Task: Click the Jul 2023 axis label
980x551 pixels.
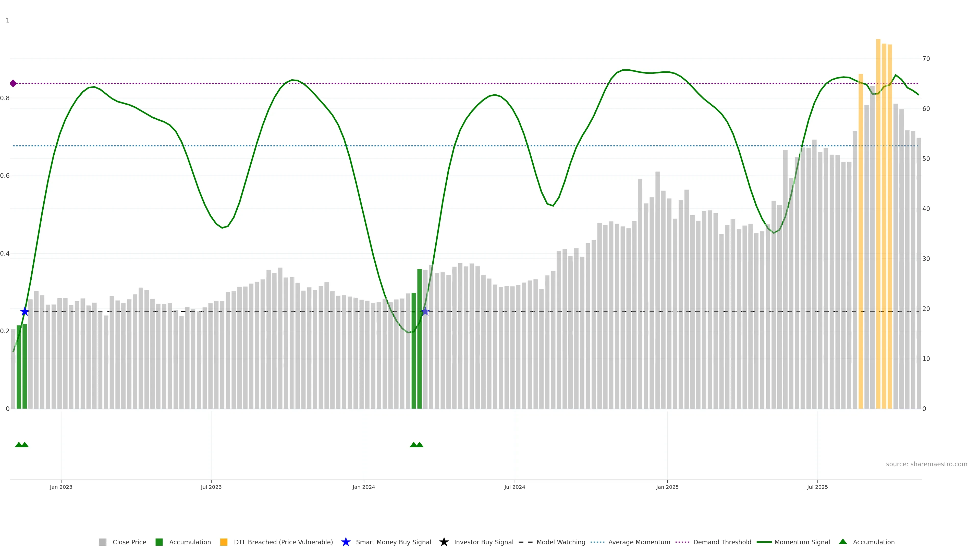Action: pyautogui.click(x=211, y=487)
